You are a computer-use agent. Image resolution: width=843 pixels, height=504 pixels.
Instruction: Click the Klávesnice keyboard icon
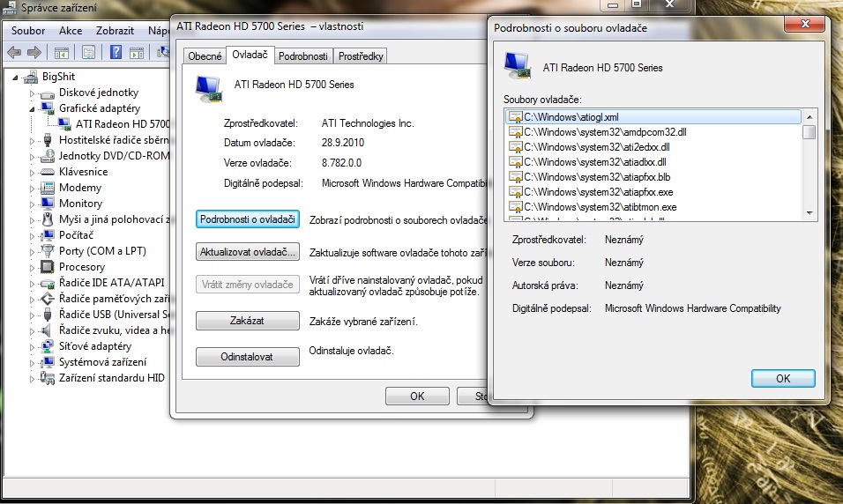pos(48,172)
